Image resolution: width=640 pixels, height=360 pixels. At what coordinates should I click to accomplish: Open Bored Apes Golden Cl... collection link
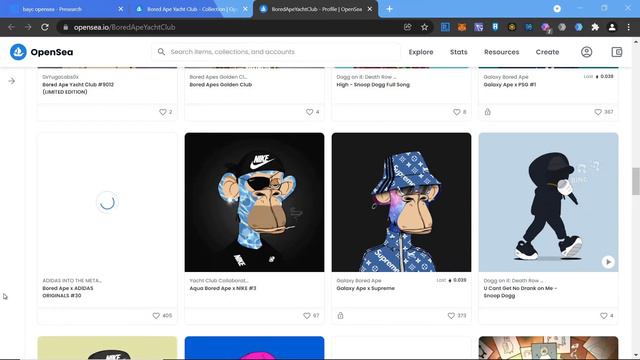tap(218, 77)
